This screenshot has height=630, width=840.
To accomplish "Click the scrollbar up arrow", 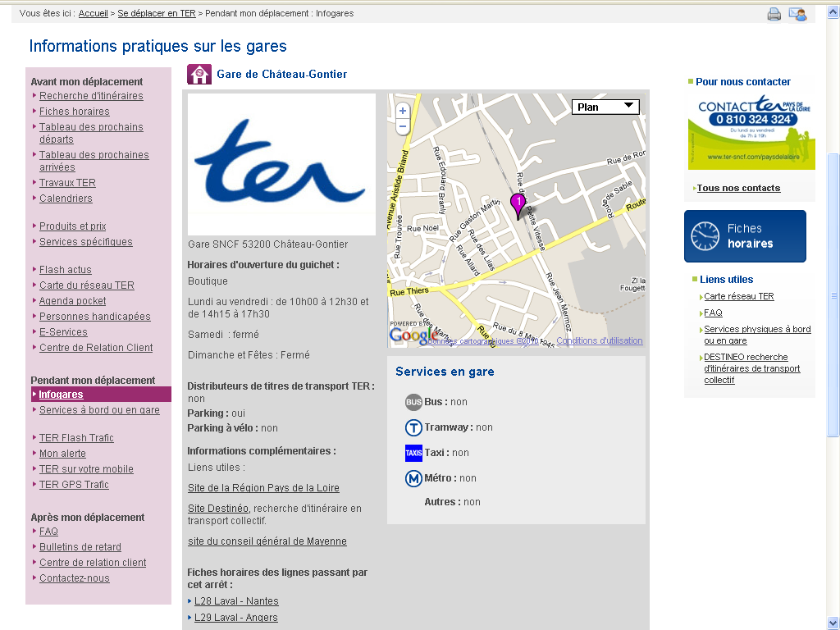I will [833, 11].
